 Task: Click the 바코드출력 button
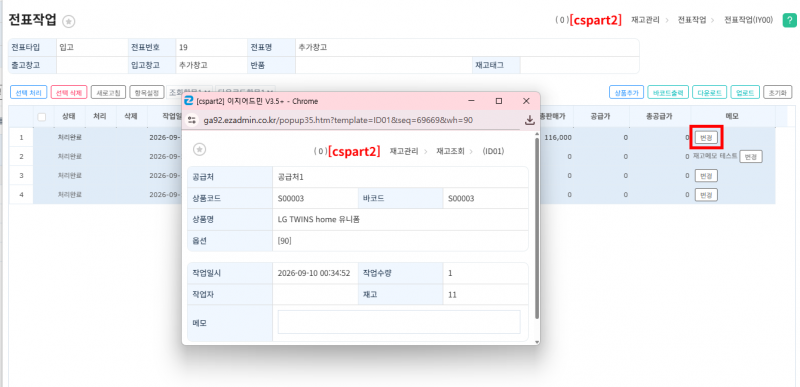pyautogui.click(x=668, y=92)
